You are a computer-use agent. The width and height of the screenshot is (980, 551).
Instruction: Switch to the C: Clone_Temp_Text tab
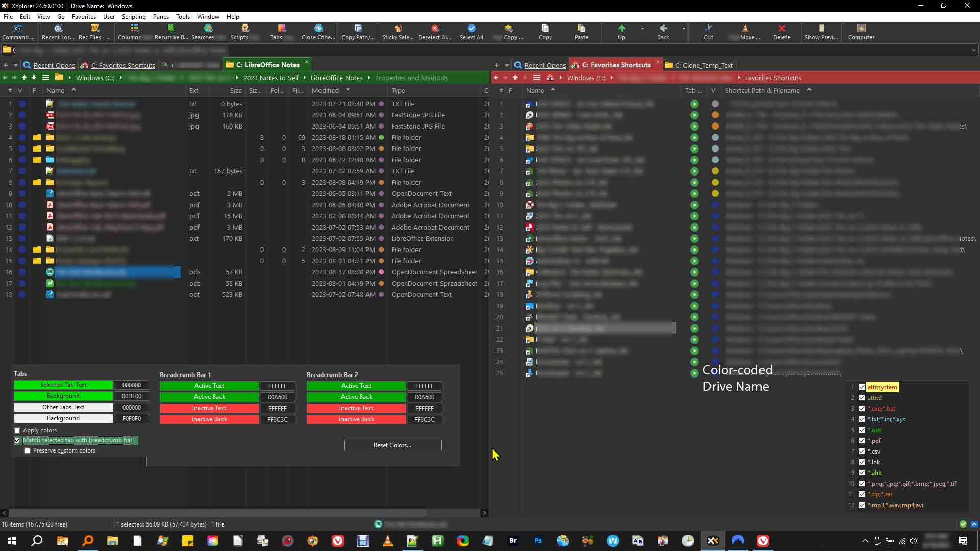click(703, 65)
